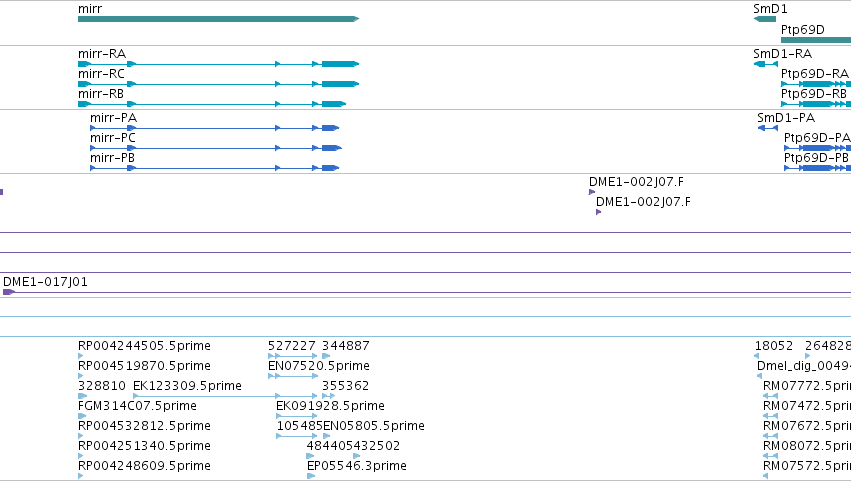Image resolution: width=851 pixels, height=481 pixels.
Task: Click the EN07520.5prime EST label
Action: [x=319, y=366]
